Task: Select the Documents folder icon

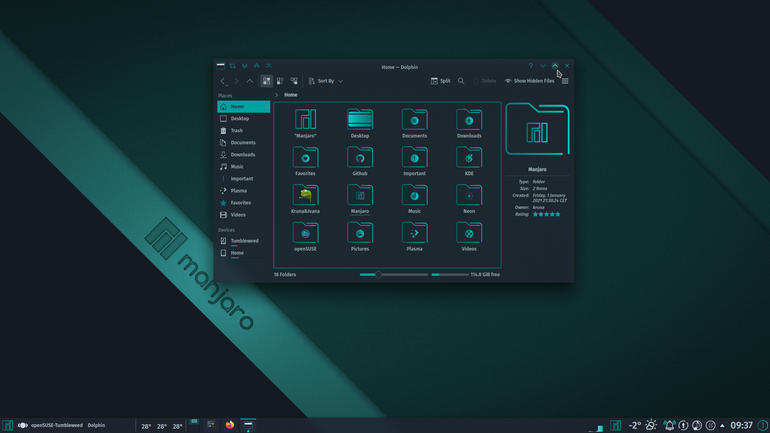Action: tap(414, 119)
